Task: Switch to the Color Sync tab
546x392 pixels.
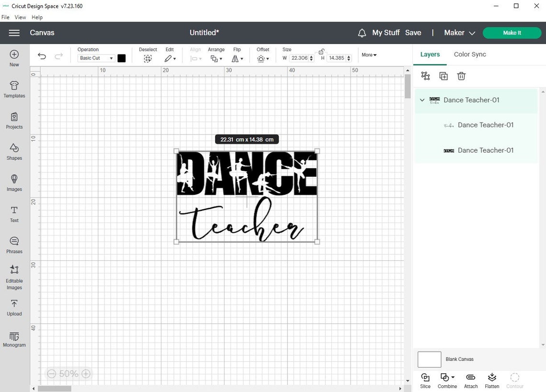Action: click(x=469, y=54)
